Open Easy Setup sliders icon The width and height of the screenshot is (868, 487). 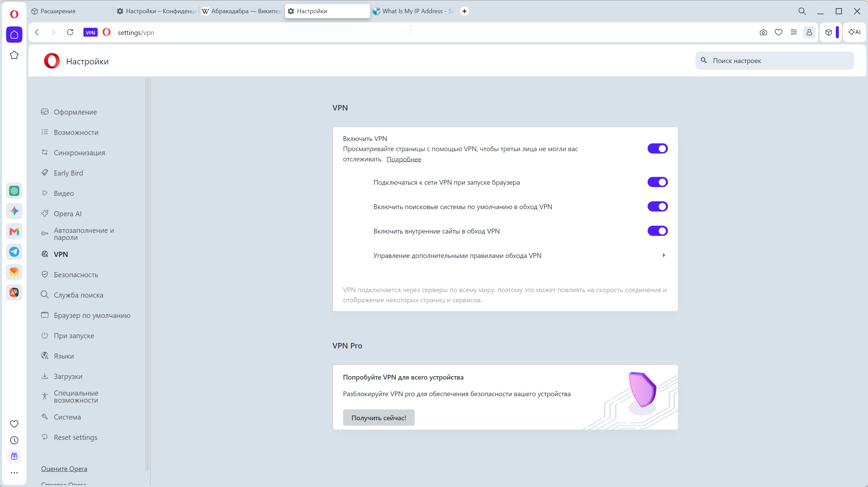[794, 32]
